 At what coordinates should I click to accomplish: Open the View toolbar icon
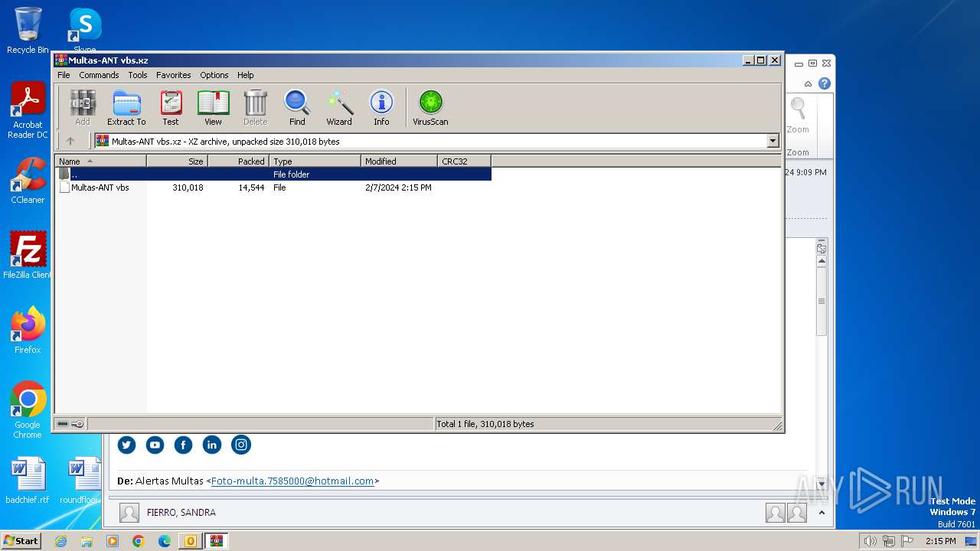(x=213, y=108)
